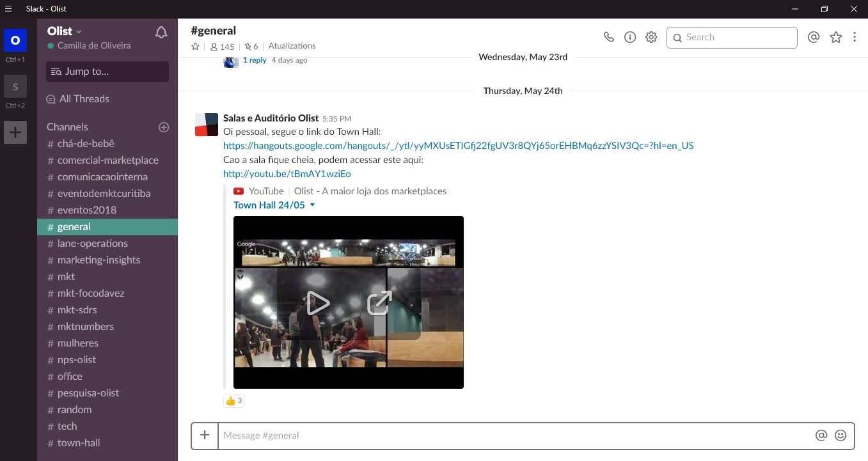Open the nps-olist channel
Image resolution: width=868 pixels, height=461 pixels.
click(x=107, y=360)
